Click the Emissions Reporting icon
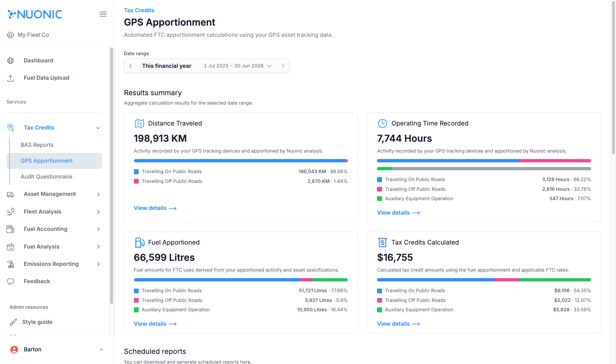This screenshot has width=616, height=364. [x=10, y=264]
